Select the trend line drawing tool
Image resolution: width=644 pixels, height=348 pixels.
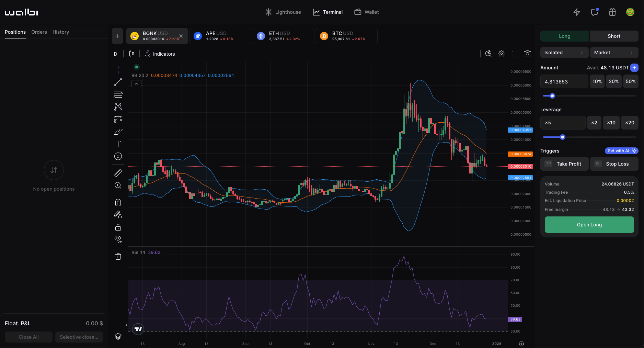pyautogui.click(x=118, y=82)
